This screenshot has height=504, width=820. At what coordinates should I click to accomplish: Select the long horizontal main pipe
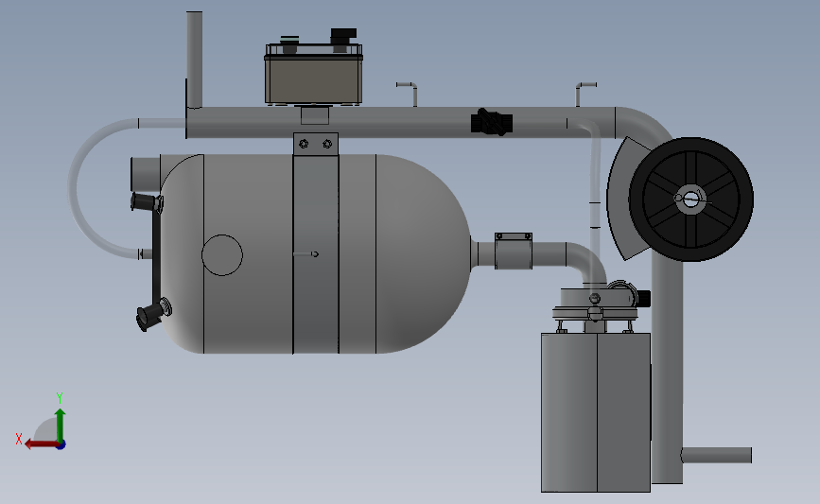[x=401, y=123]
